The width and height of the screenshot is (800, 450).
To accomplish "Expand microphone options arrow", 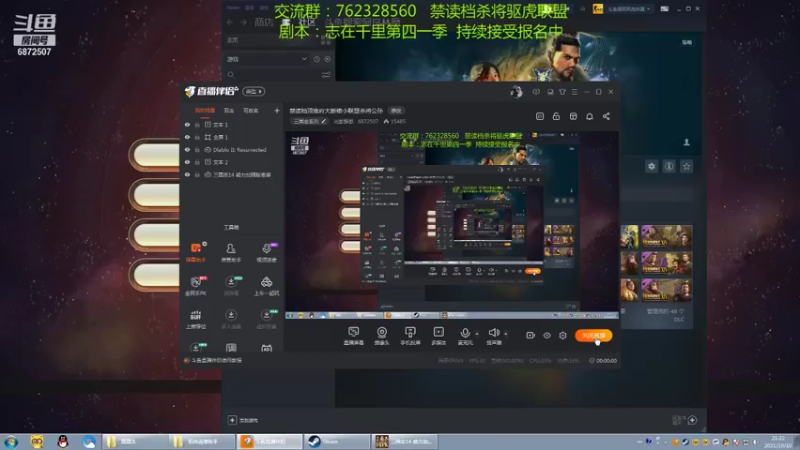I will 477,334.
